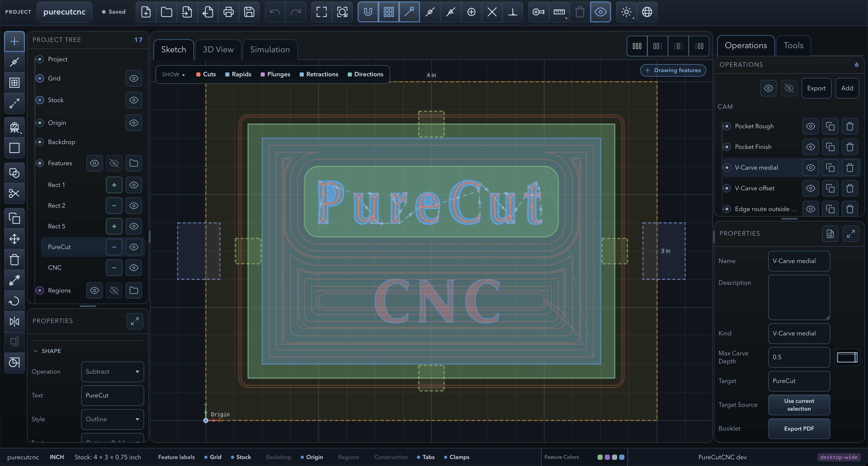Click the ruler measure icon in the toolbar
Screen dimensions: 868x466
point(559,12)
